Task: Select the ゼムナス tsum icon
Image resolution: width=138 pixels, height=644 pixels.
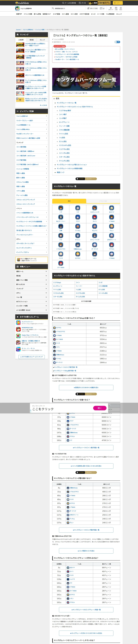Action: (95, 226)
